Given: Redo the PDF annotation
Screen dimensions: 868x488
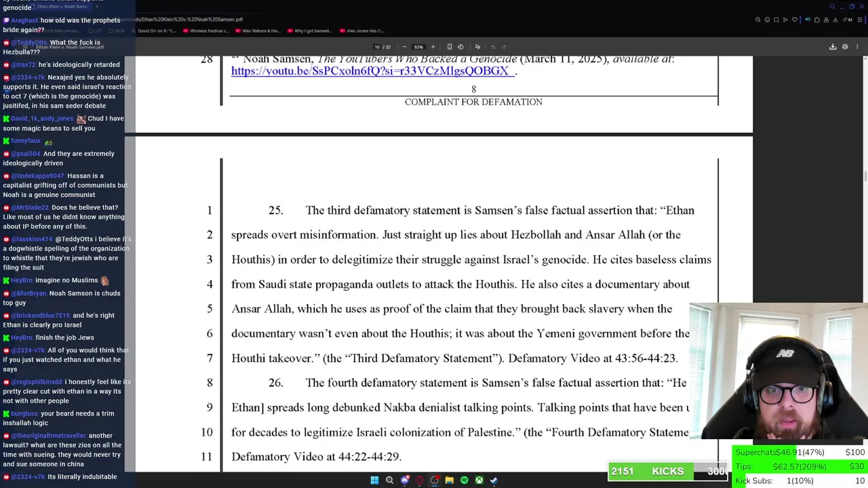Looking at the screenshot, I should coord(503,47).
